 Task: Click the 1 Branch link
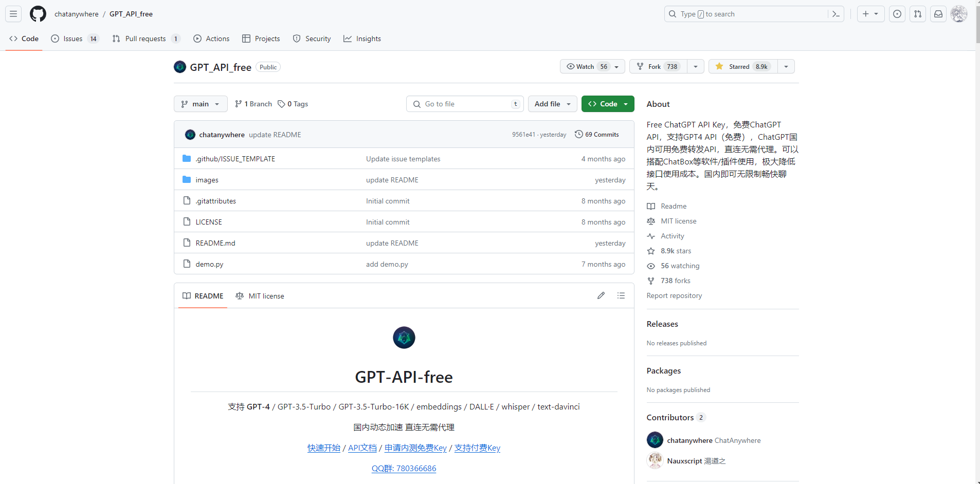click(x=253, y=104)
